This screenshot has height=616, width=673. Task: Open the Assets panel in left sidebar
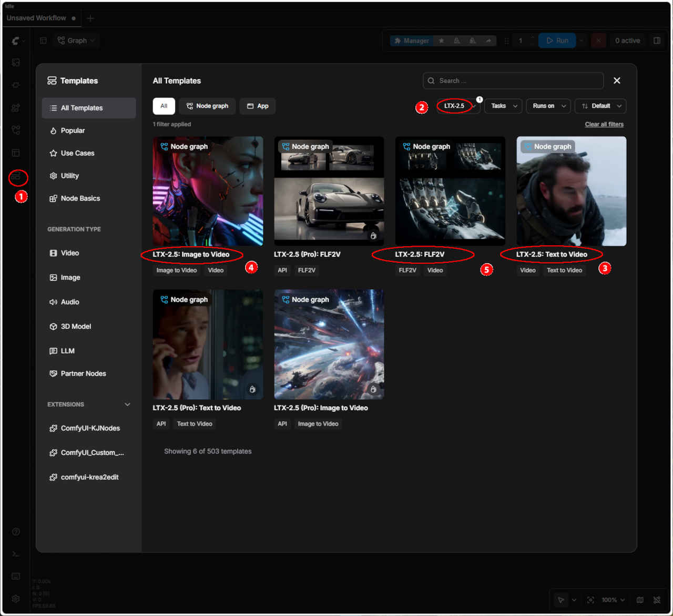(16, 63)
